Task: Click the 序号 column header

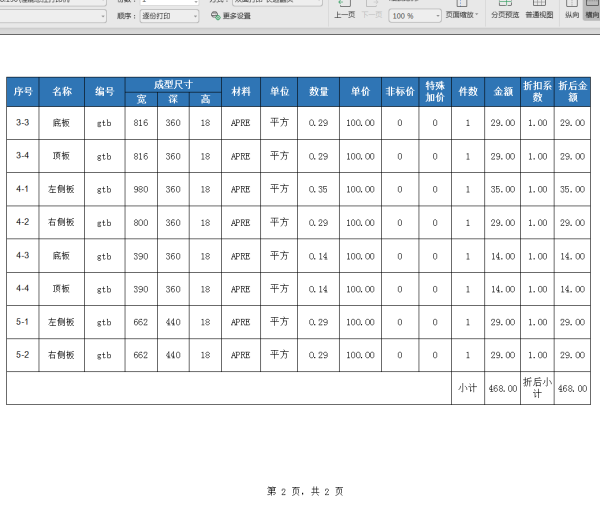Action: (23, 92)
